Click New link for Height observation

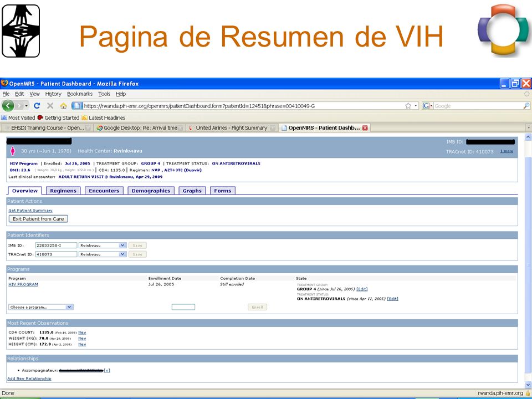pyautogui.click(x=82, y=344)
